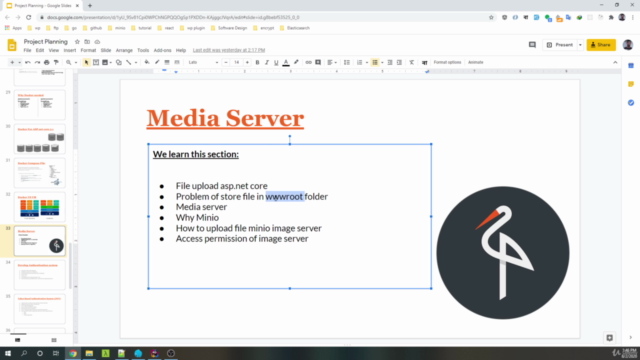Expand bulleted list options arrow
This screenshot has width=640, height=360.
point(382,62)
